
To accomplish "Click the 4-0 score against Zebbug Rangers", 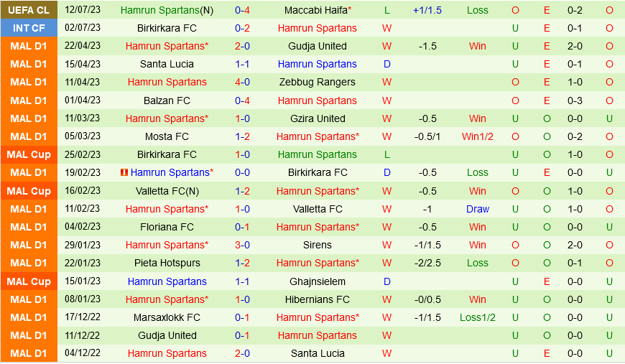I will pyautogui.click(x=242, y=82).
